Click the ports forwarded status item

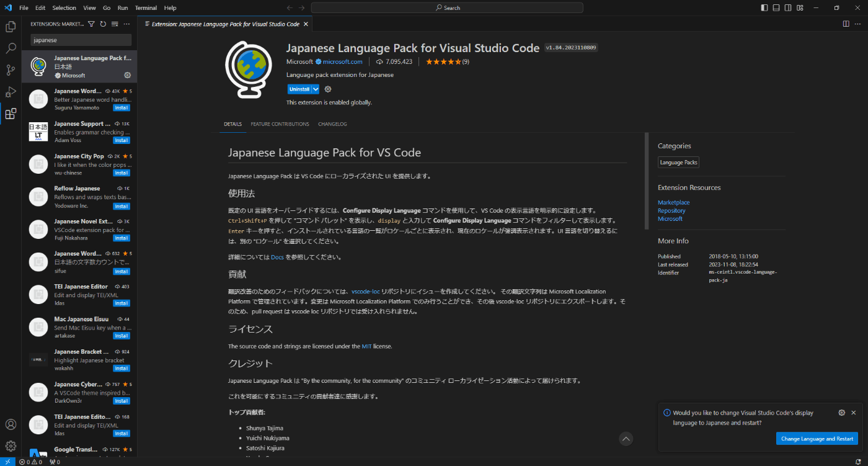54,462
